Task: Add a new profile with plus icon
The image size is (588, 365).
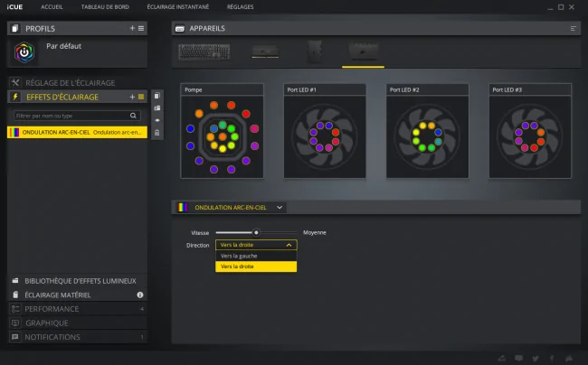Action: (x=132, y=28)
